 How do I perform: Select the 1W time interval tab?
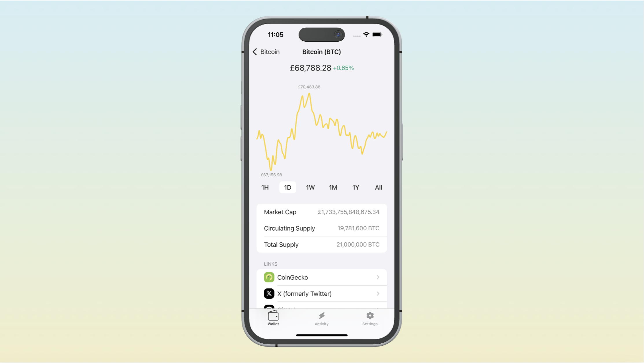[x=310, y=187]
